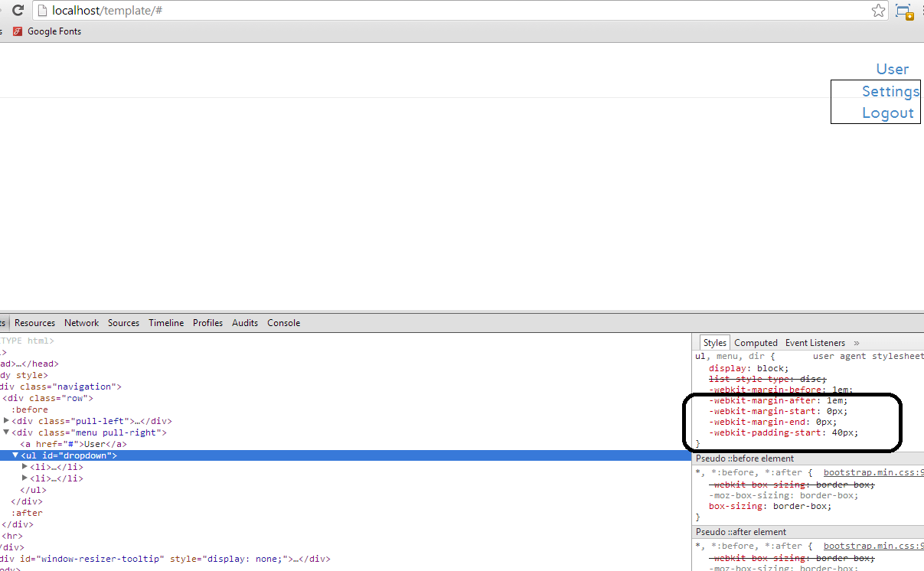
Task: Click the User dropdown link
Action: 892,69
